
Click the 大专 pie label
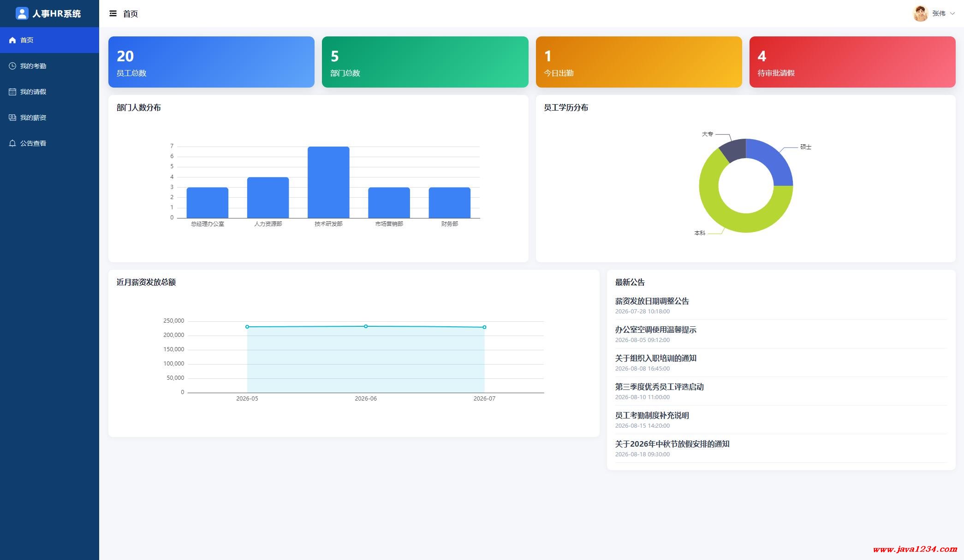708,134
